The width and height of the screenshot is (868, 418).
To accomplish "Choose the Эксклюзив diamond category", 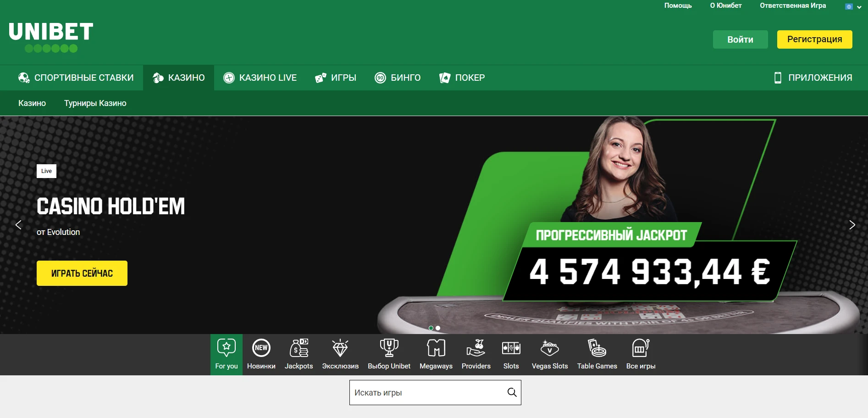I will pyautogui.click(x=340, y=355).
